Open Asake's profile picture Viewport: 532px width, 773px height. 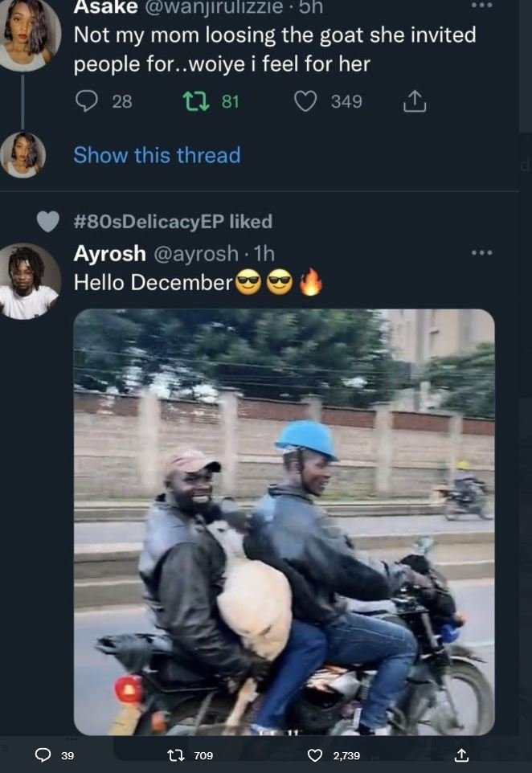pos(28,36)
